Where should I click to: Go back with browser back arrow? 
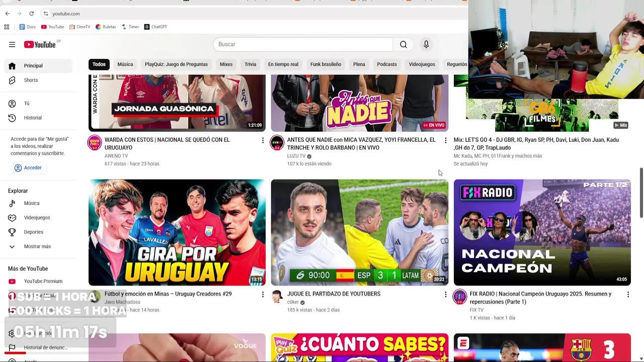(7, 14)
